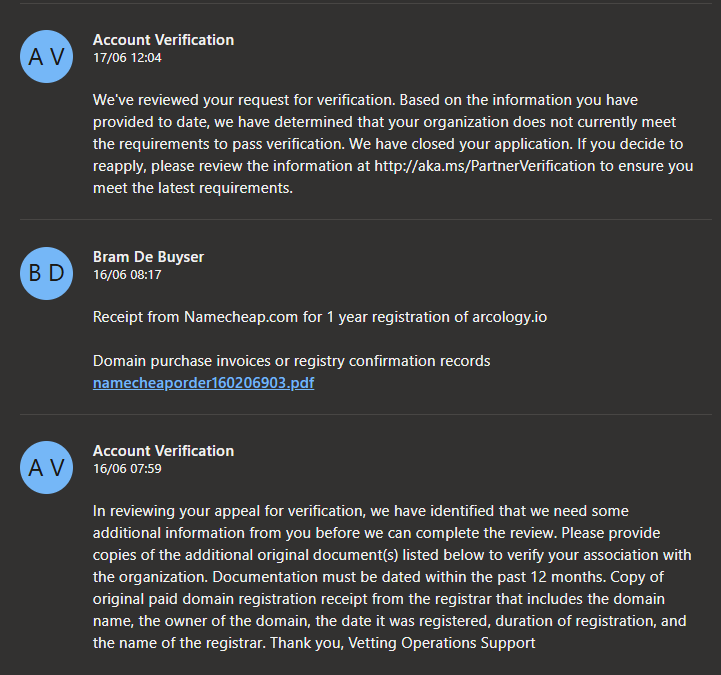Click the 17/06 12:04 timestamp

tap(127, 58)
